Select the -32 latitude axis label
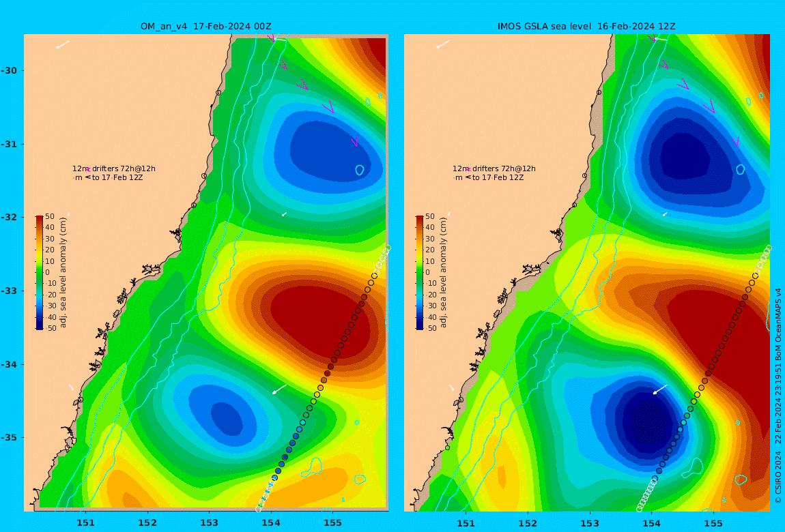The image size is (785, 532). click(x=8, y=218)
